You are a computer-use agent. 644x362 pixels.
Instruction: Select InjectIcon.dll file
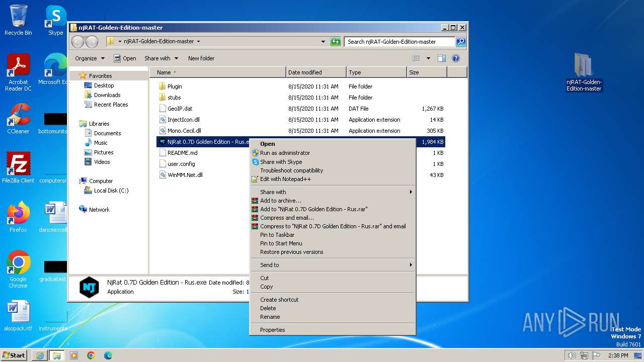pos(183,120)
